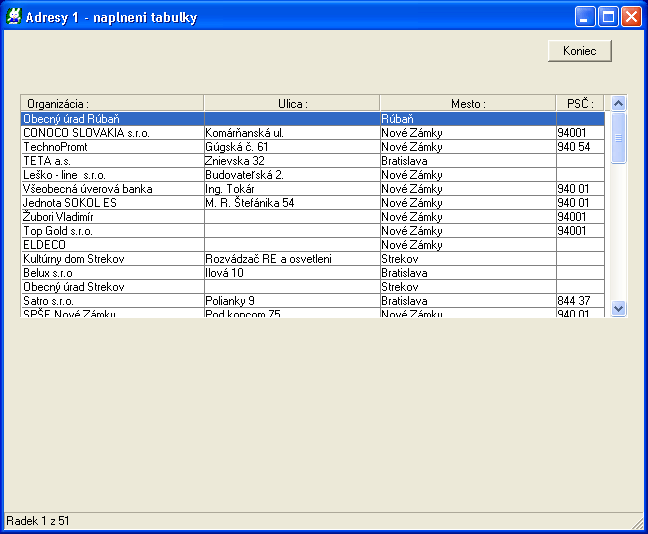Click the vertical scrollbar thumb
The image size is (648, 534).
618,138
